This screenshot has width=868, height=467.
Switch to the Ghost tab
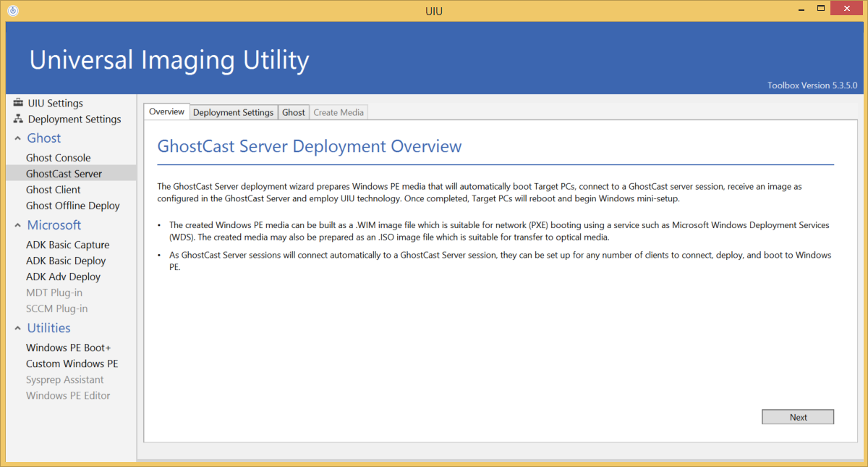[294, 112]
